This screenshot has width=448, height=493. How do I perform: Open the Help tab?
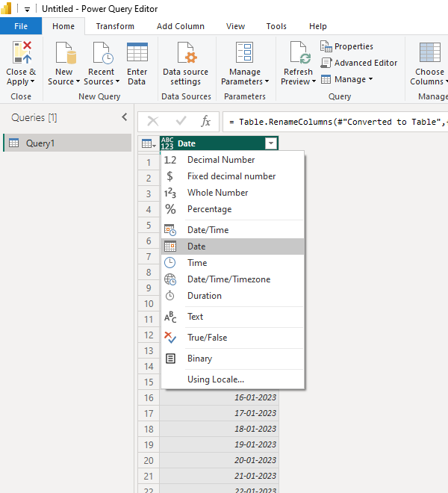pos(318,26)
